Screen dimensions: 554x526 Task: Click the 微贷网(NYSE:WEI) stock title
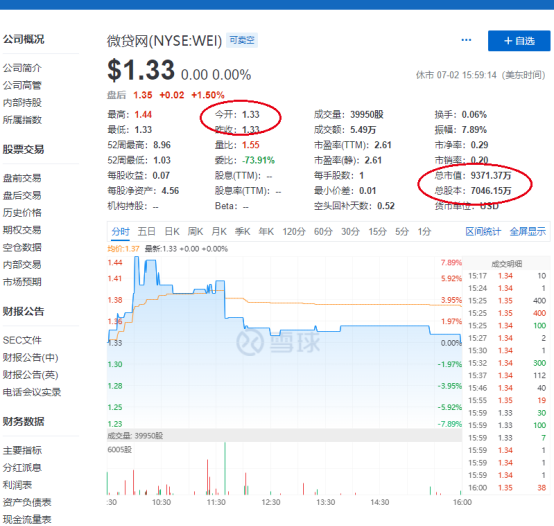tap(165, 41)
